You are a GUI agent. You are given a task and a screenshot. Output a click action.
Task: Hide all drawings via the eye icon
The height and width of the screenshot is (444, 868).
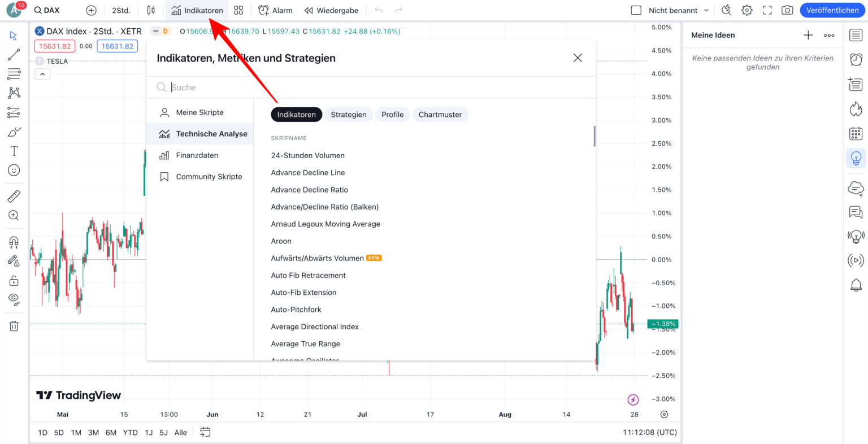[14, 299]
